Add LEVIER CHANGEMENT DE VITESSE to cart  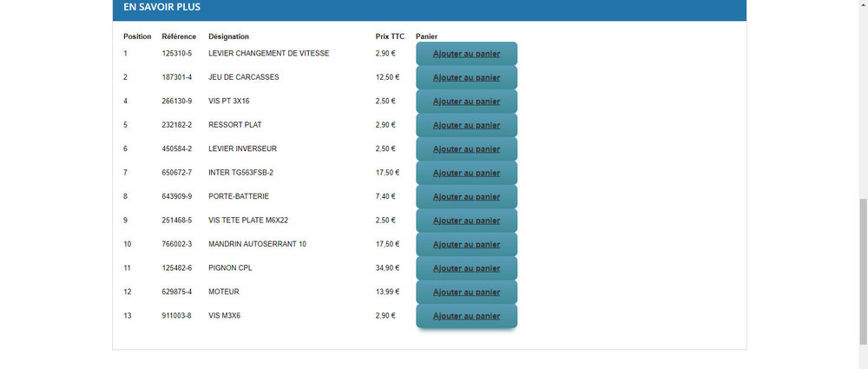pos(467,54)
